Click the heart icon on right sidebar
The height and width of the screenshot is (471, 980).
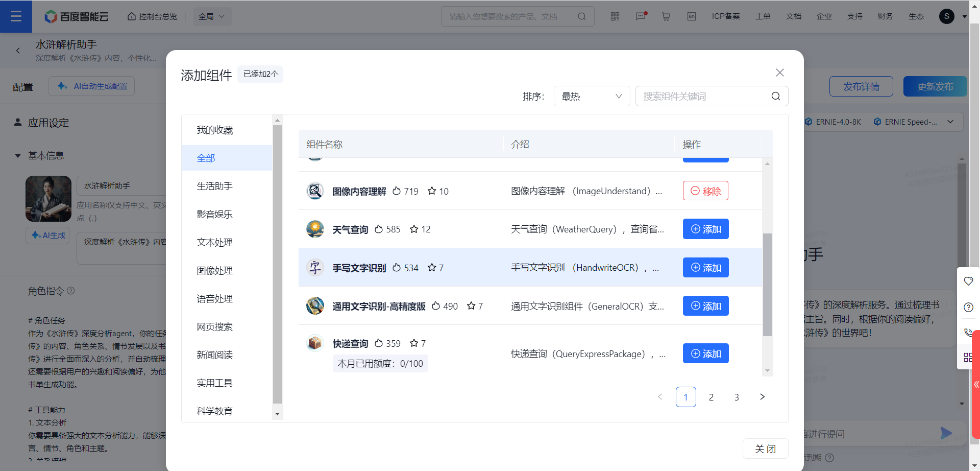click(x=968, y=281)
